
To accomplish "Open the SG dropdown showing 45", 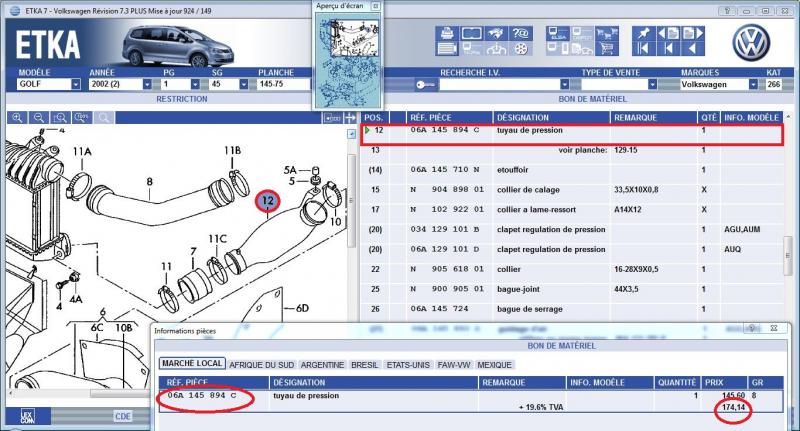I will [x=244, y=84].
